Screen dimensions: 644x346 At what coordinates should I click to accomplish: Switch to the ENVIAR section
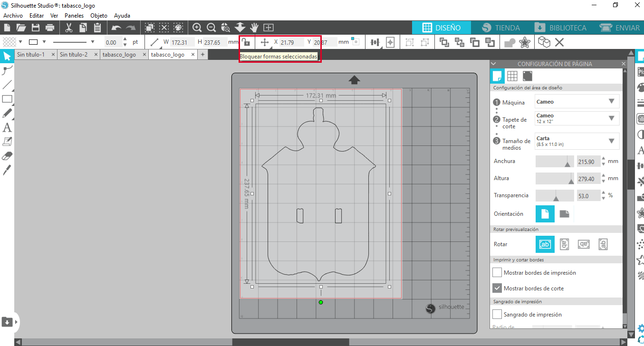click(620, 28)
